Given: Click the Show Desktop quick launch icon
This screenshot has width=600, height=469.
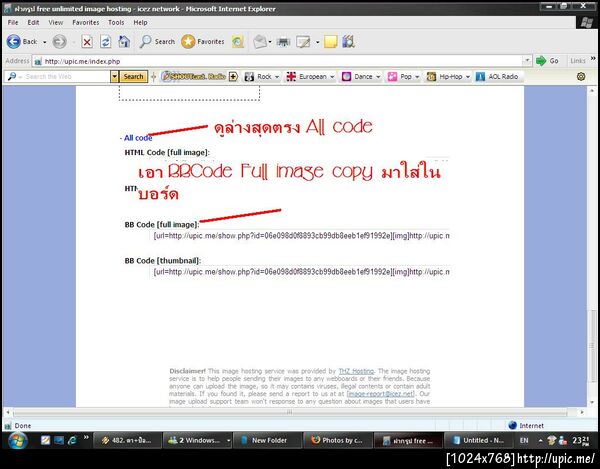Looking at the screenshot, I should (59, 440).
